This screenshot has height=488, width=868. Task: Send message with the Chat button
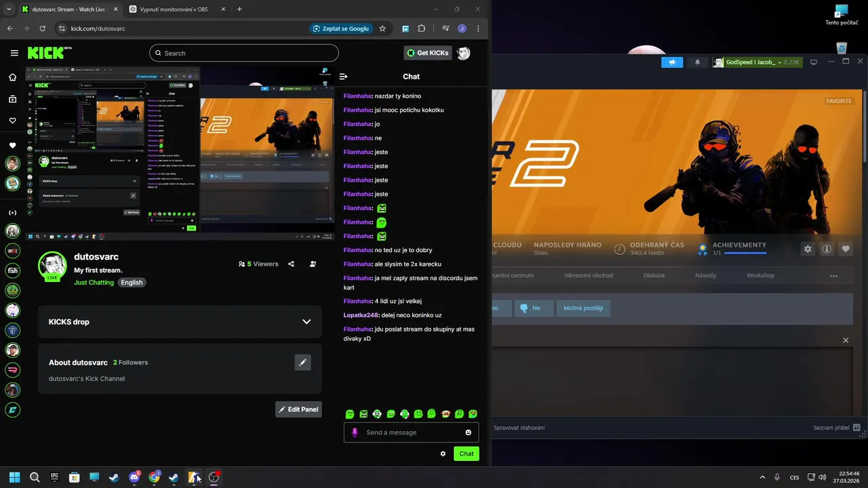click(467, 453)
